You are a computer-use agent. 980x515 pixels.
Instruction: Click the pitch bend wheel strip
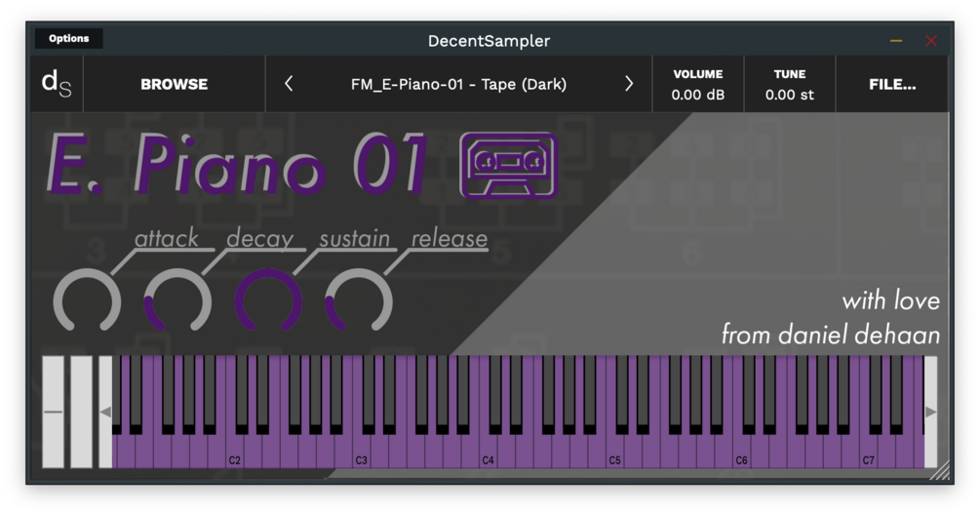(x=53, y=412)
